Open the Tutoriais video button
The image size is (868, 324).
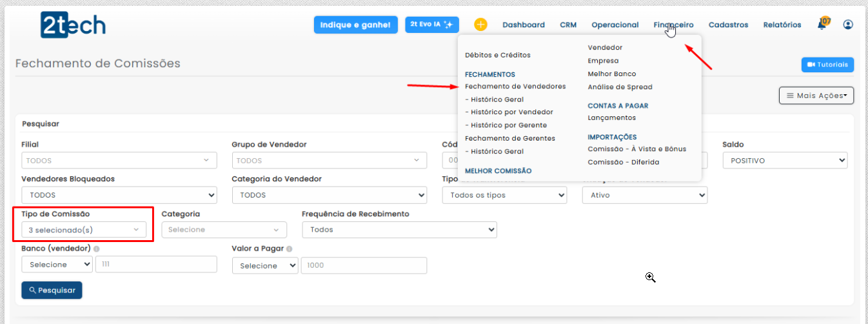click(x=827, y=65)
